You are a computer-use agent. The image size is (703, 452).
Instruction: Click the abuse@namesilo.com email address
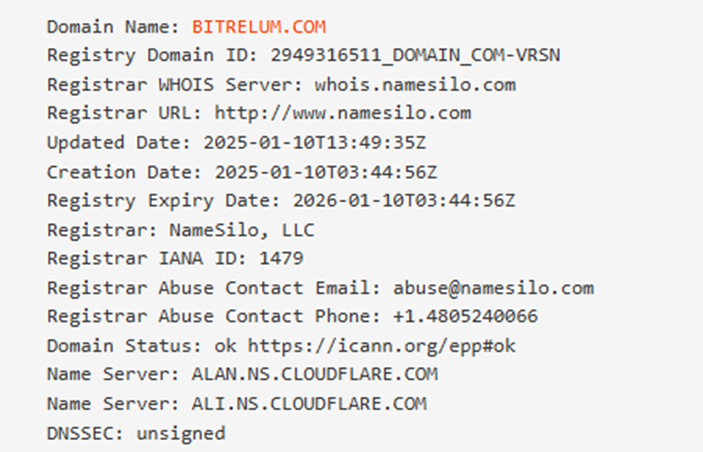pyautogui.click(x=493, y=288)
